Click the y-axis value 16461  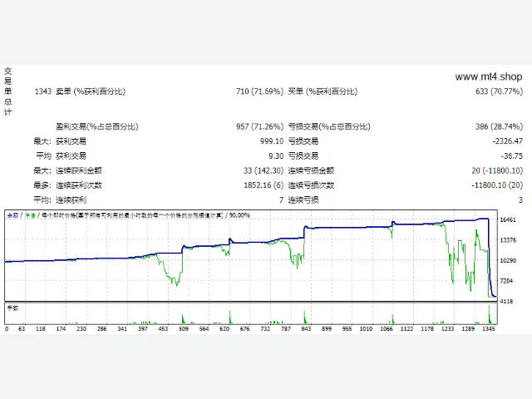pyautogui.click(x=508, y=219)
